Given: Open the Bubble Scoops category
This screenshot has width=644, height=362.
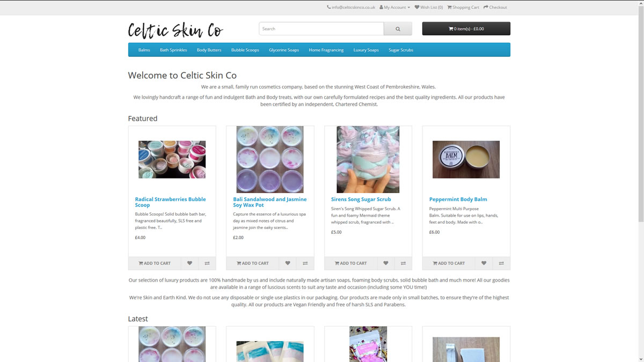Looking at the screenshot, I should click(x=245, y=50).
